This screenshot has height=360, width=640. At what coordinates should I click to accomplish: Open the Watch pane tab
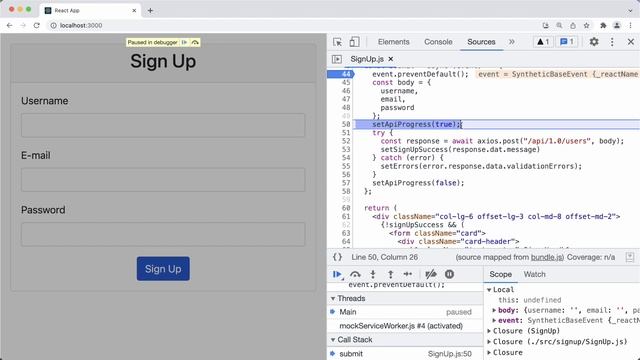[x=534, y=274]
